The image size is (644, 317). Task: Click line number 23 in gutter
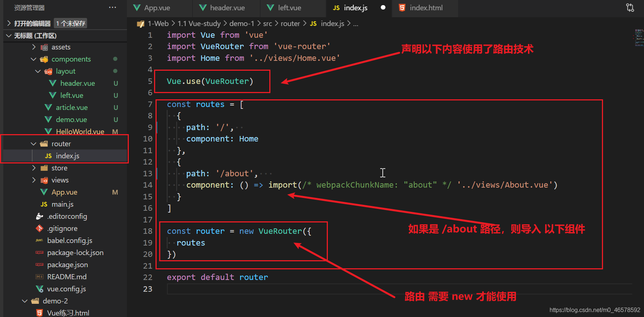tap(148, 289)
